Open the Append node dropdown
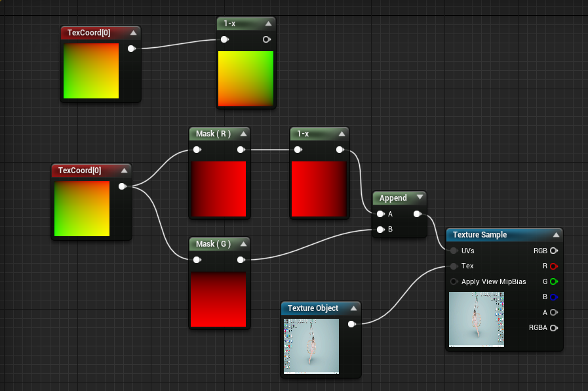This screenshot has height=391, width=588. tap(418, 197)
